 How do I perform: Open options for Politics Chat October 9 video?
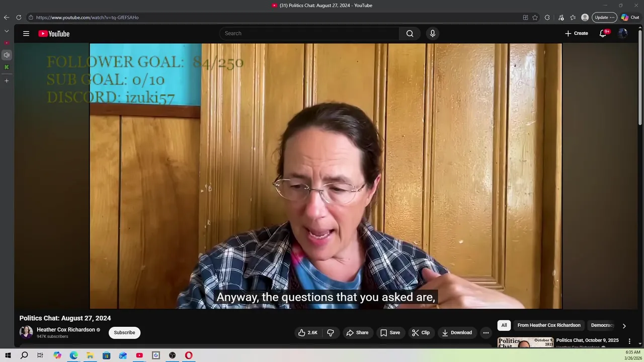coord(629,341)
